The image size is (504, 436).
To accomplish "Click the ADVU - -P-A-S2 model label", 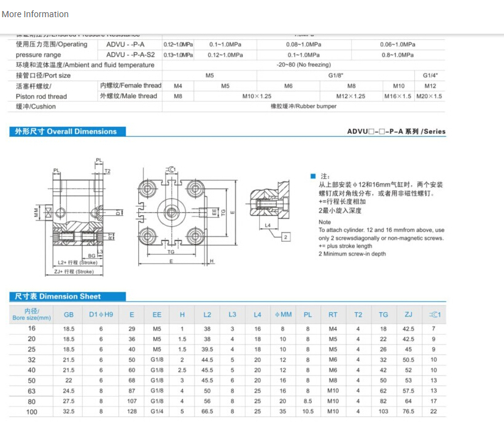I will (x=131, y=55).
